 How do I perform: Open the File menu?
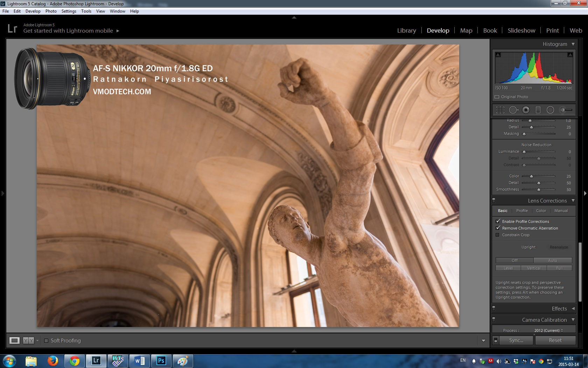(6, 11)
